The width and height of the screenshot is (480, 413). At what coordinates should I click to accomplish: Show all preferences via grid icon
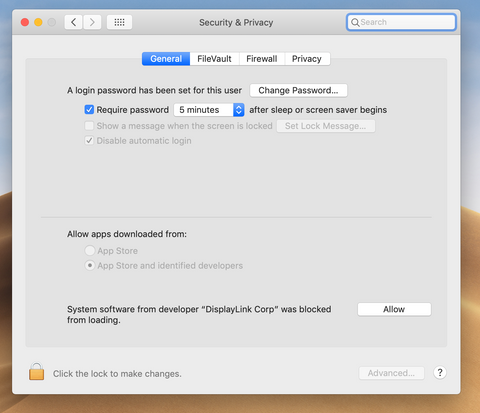[x=119, y=22]
